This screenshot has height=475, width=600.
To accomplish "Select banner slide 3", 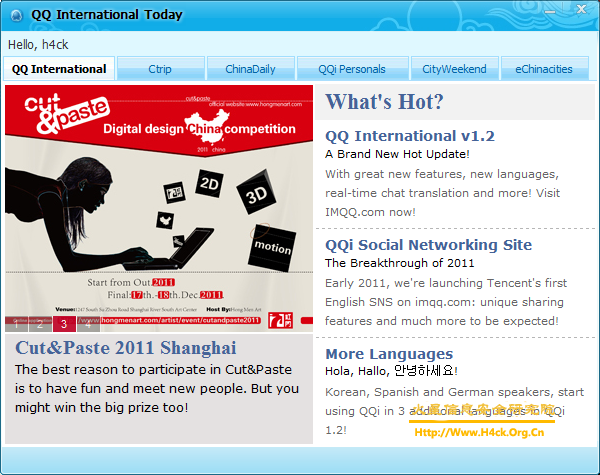I will point(64,325).
